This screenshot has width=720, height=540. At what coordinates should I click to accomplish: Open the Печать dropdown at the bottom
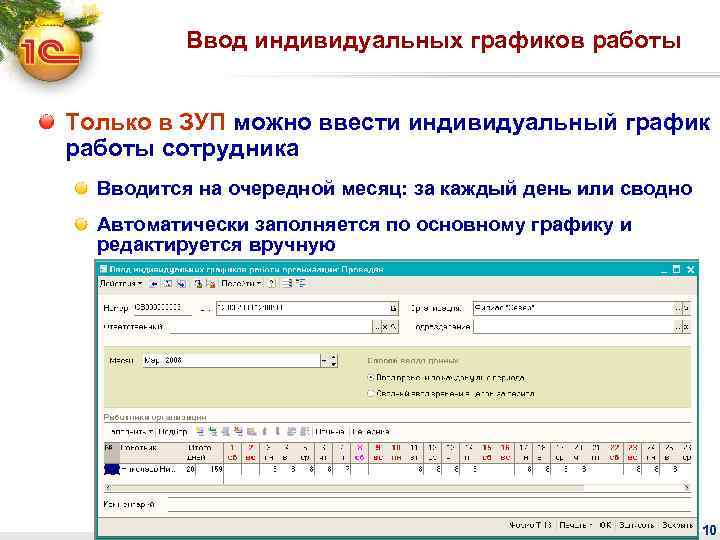[x=575, y=525]
